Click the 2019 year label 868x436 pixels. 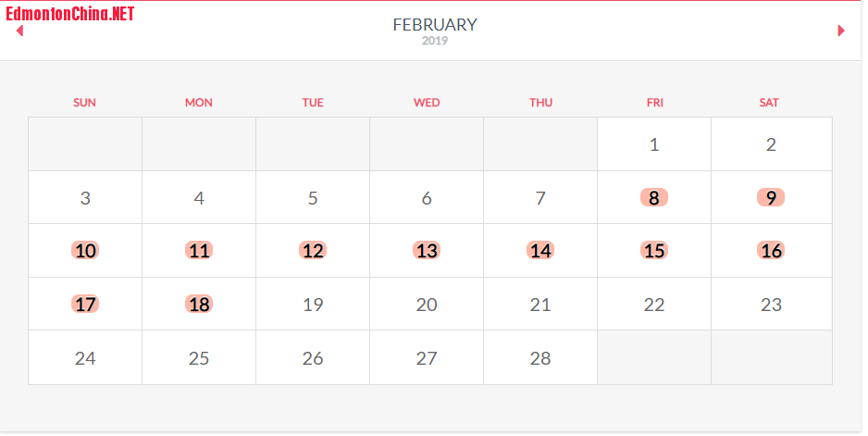[435, 41]
